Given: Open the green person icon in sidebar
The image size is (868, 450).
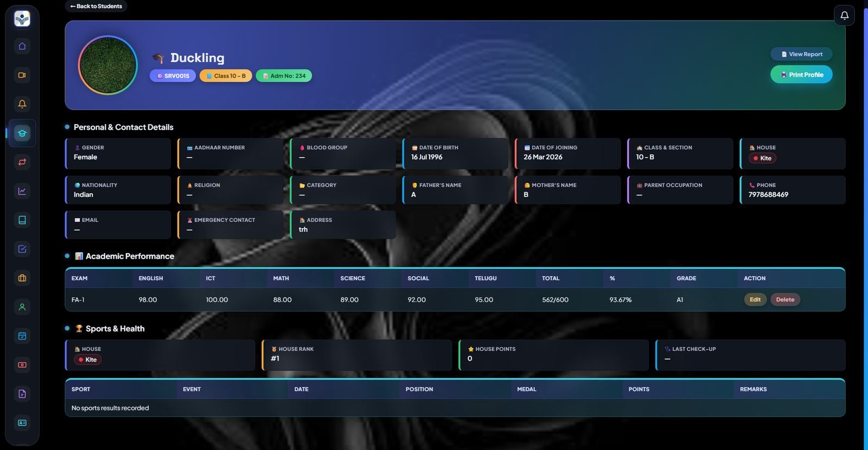Looking at the screenshot, I should (22, 307).
